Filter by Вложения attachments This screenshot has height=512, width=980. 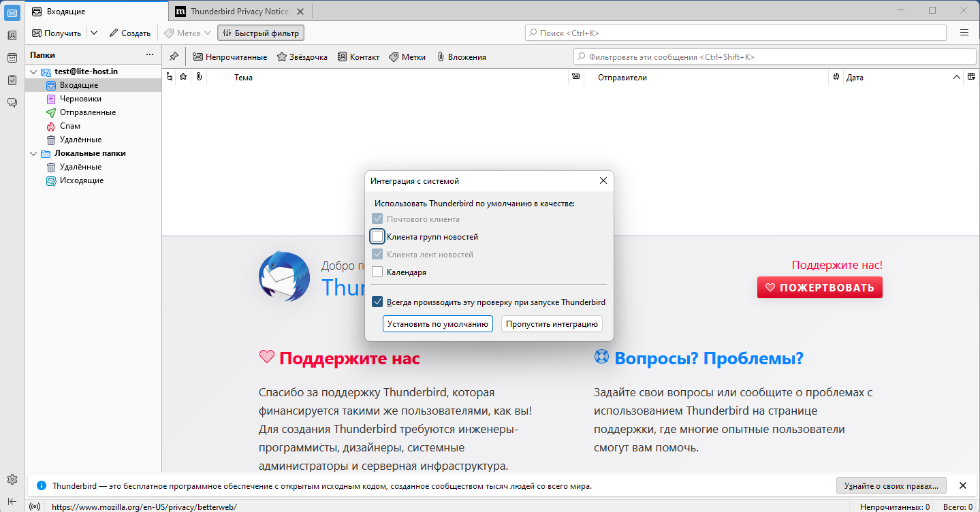pos(462,57)
